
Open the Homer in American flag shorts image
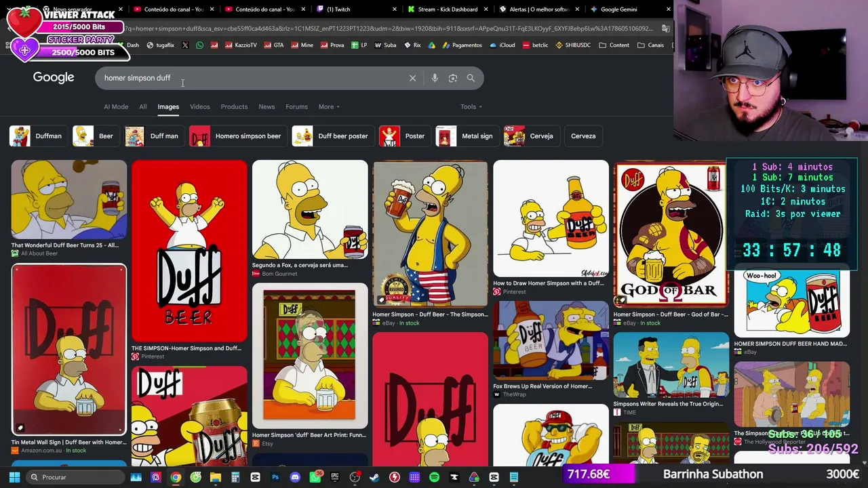pos(430,235)
